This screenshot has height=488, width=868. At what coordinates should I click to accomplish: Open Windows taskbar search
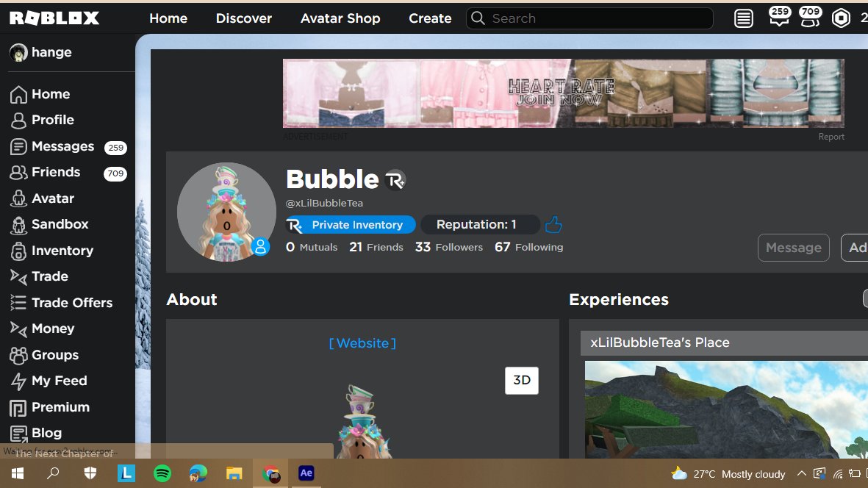[53, 473]
